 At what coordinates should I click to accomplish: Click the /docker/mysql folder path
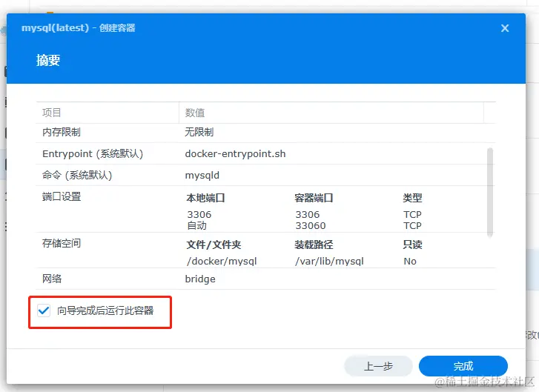pos(222,262)
